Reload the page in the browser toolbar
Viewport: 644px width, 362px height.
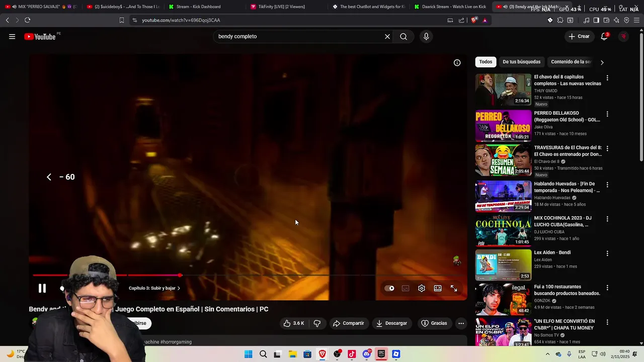[27, 20]
